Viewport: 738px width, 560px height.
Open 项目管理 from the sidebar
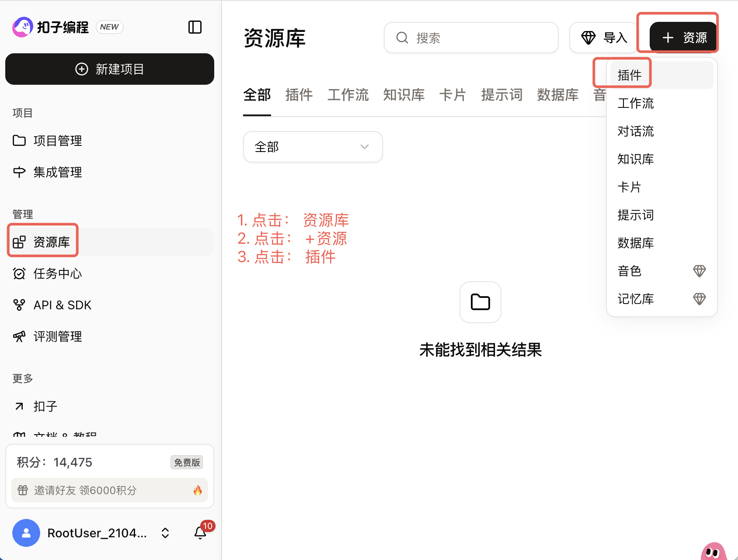(57, 141)
